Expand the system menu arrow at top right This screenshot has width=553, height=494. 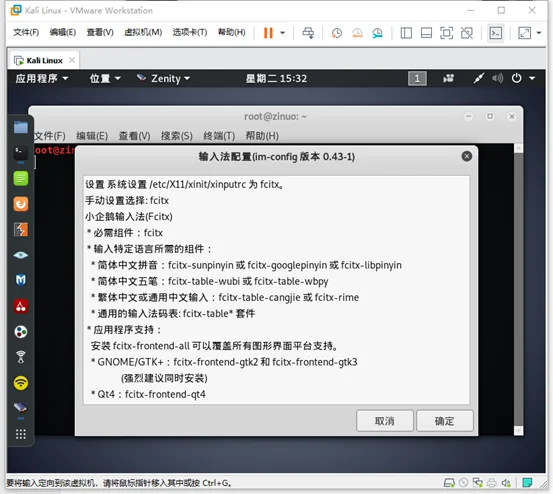[x=532, y=78]
